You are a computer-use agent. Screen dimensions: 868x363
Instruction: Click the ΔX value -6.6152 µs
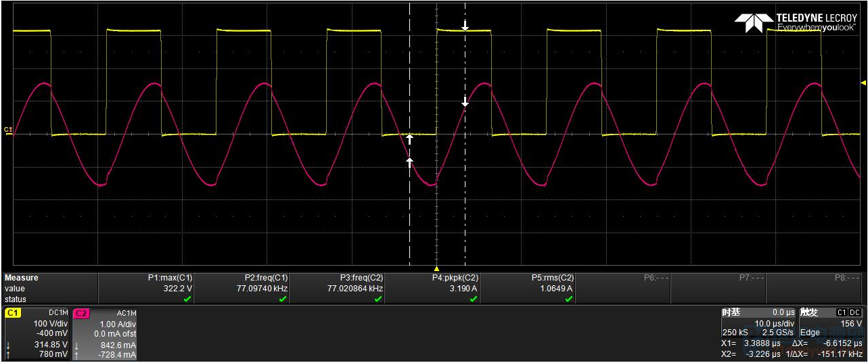click(x=842, y=343)
